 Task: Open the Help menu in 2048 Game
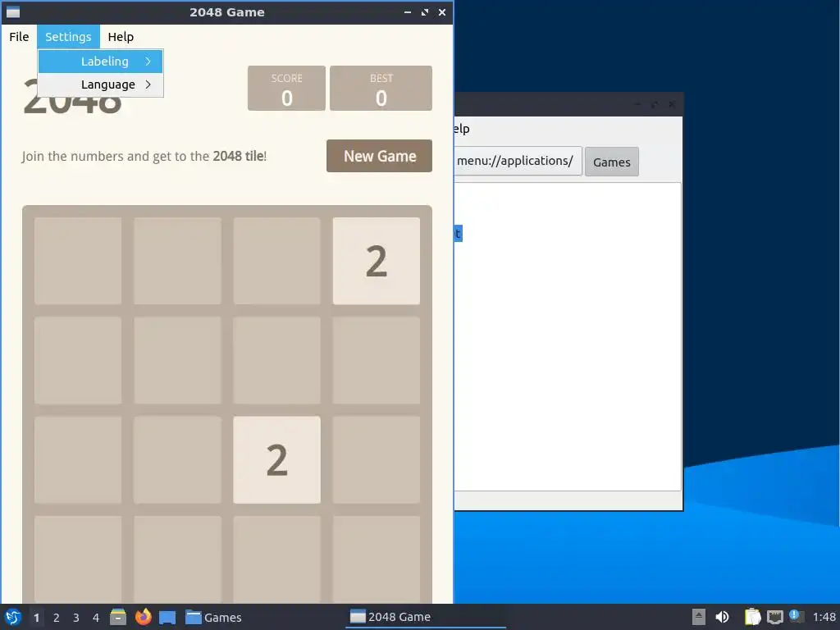[x=121, y=37]
